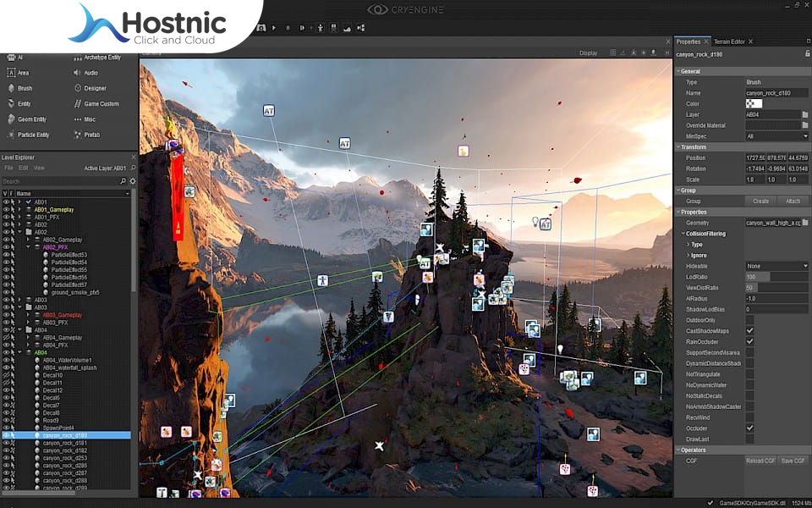Screen dimensions: 812x508
Task: Expand the AB01 layer tree node
Action: [19, 202]
